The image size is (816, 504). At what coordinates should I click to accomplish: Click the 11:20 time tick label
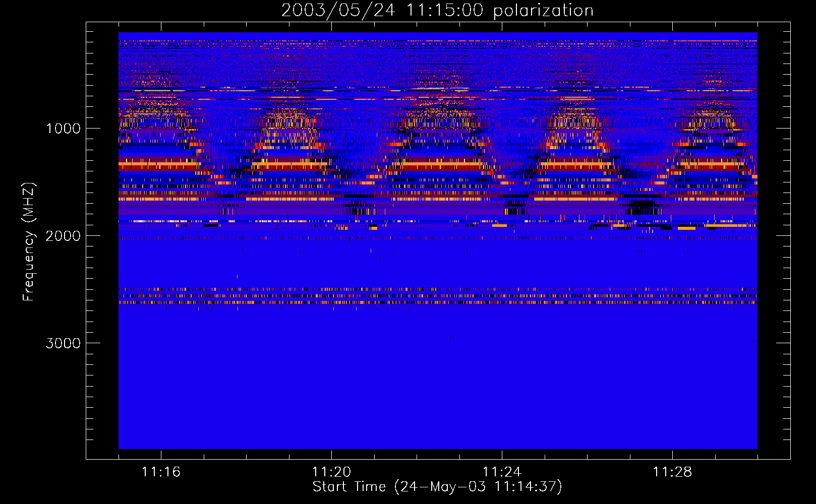click(x=331, y=472)
